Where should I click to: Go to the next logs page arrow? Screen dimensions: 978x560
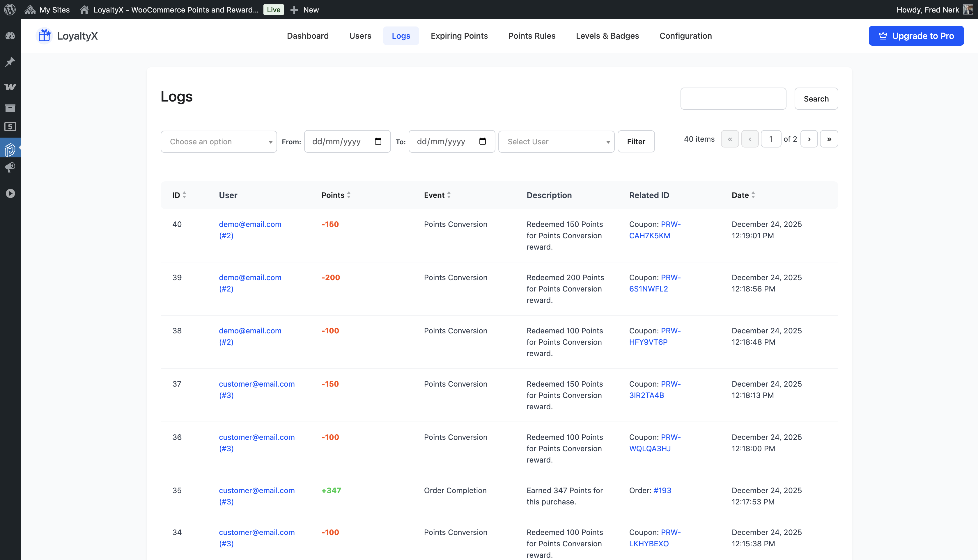(809, 139)
